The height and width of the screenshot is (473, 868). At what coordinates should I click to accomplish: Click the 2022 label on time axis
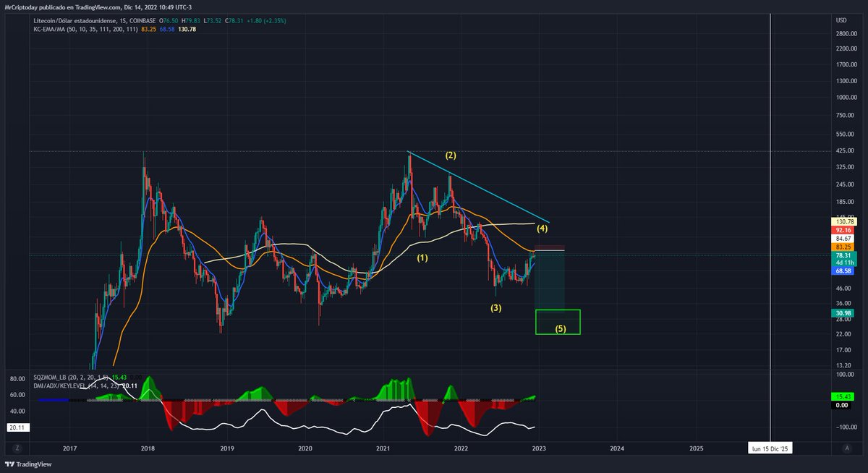tap(461, 448)
